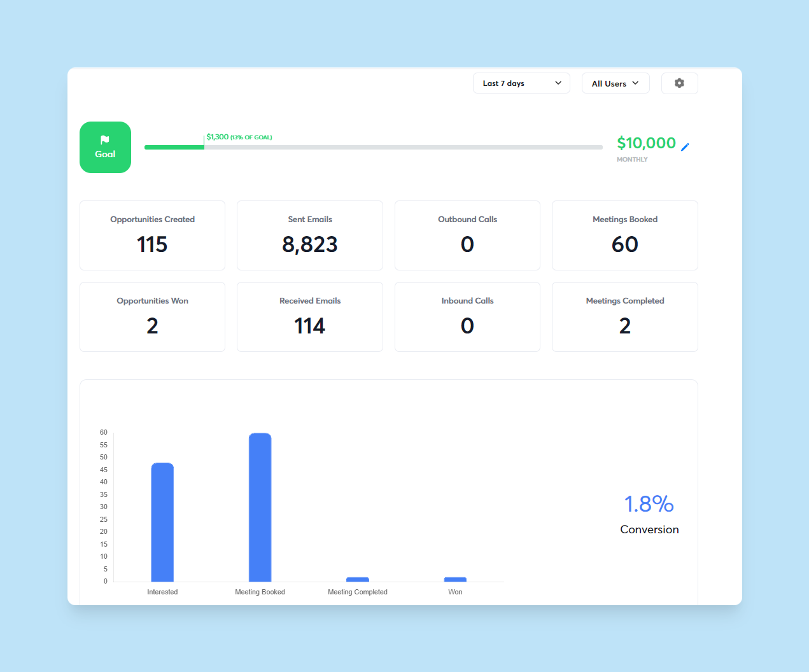
Task: Click the Sent Emails stat card
Action: pyautogui.click(x=309, y=235)
